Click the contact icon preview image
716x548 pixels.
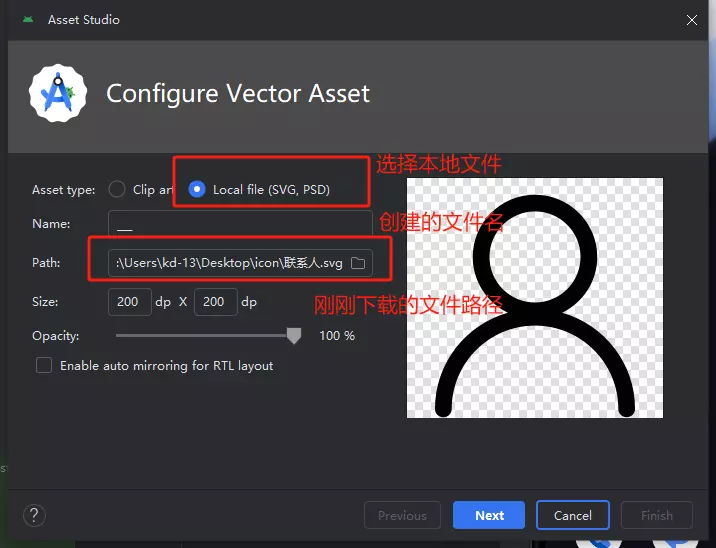pyautogui.click(x=535, y=298)
